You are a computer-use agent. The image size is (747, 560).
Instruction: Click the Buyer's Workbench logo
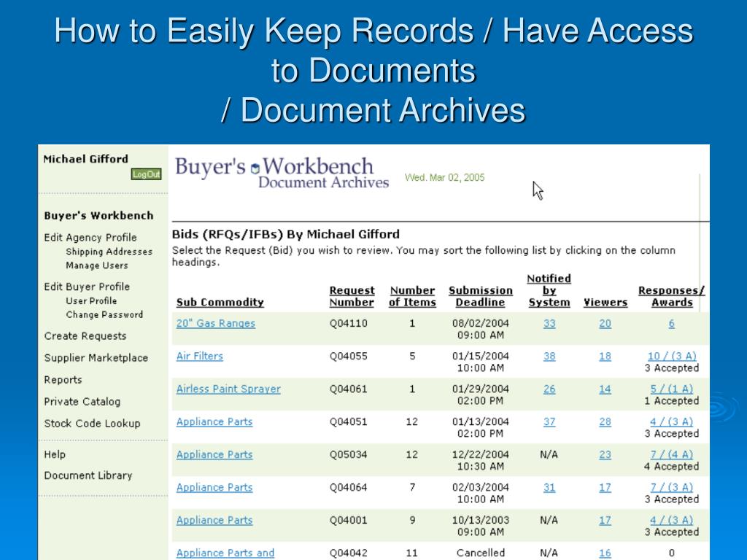click(x=282, y=173)
